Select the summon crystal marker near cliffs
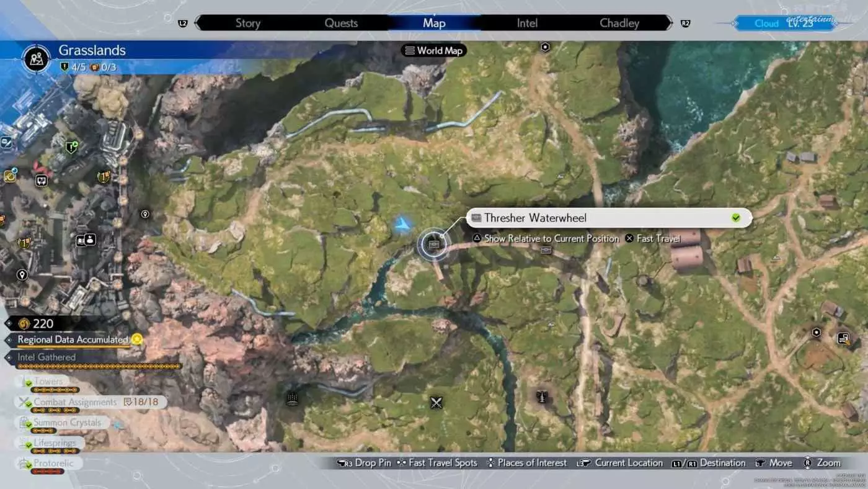This screenshot has height=489, width=868. click(293, 399)
